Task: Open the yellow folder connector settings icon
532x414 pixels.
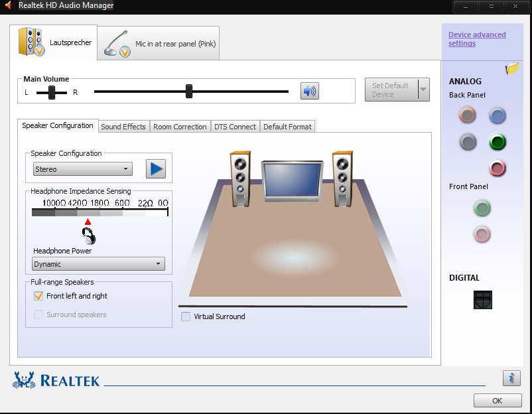Action: point(512,68)
